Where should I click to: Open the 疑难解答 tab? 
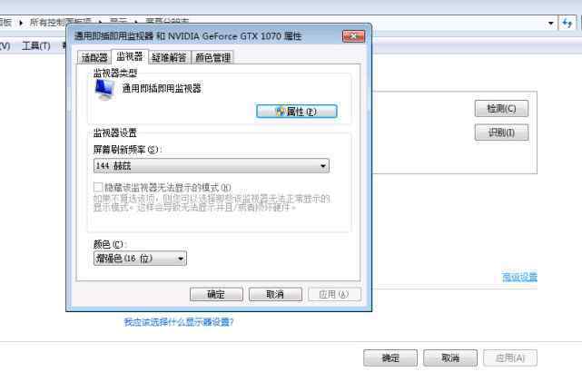(169, 57)
